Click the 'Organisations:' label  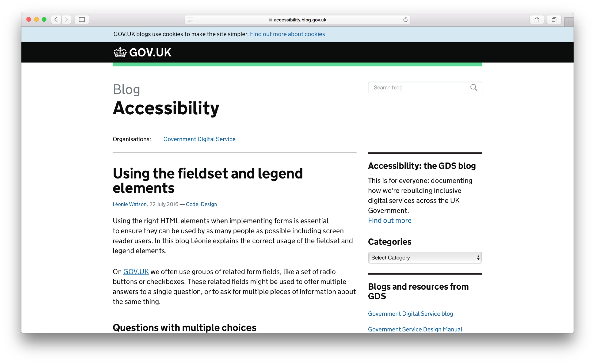click(132, 139)
